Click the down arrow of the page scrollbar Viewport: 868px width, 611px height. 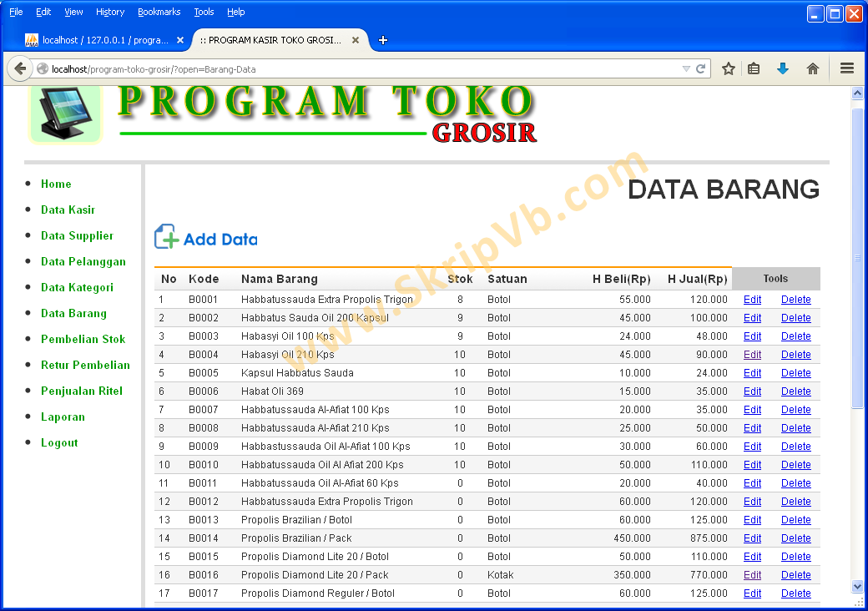(857, 587)
